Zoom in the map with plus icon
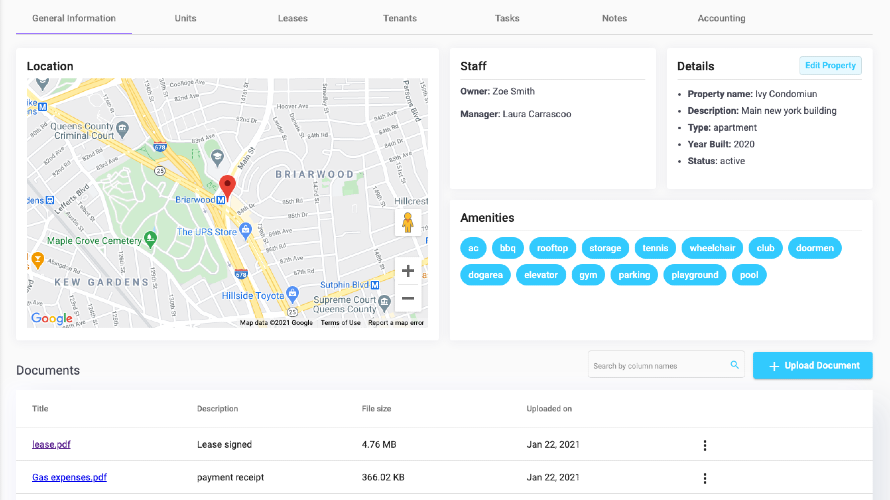890x500 pixels. 408,271
